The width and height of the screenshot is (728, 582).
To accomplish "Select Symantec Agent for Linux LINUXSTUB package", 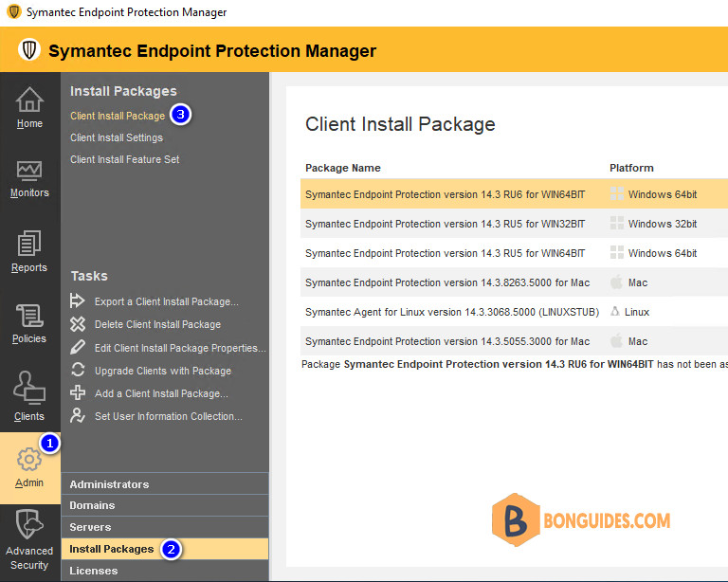I will (514, 312).
